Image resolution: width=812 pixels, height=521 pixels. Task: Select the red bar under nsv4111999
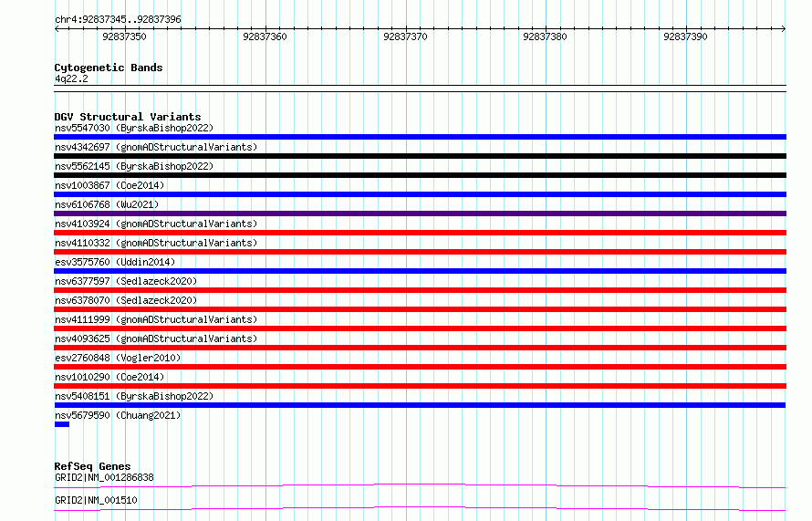click(x=420, y=328)
